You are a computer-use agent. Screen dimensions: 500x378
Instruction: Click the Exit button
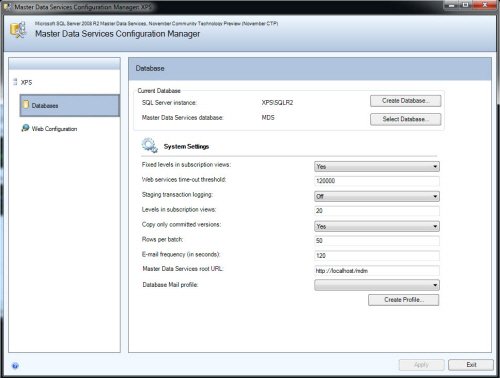471,365
